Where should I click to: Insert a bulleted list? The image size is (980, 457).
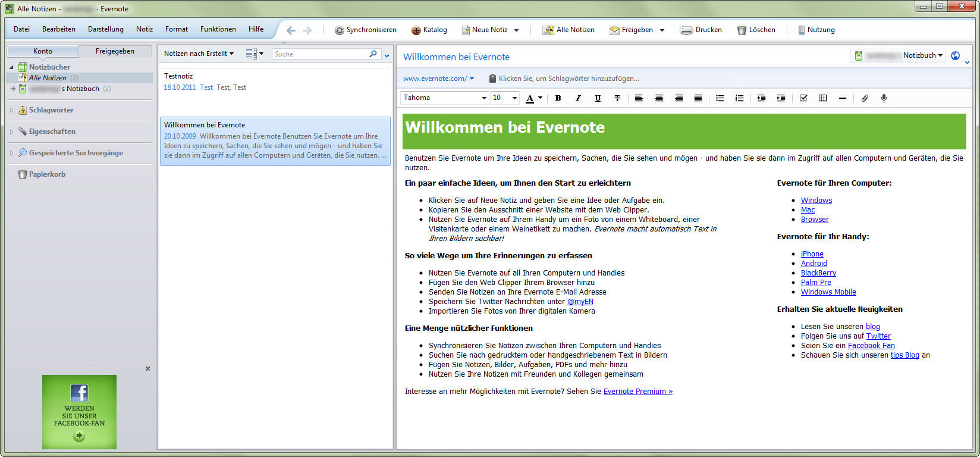click(x=720, y=98)
